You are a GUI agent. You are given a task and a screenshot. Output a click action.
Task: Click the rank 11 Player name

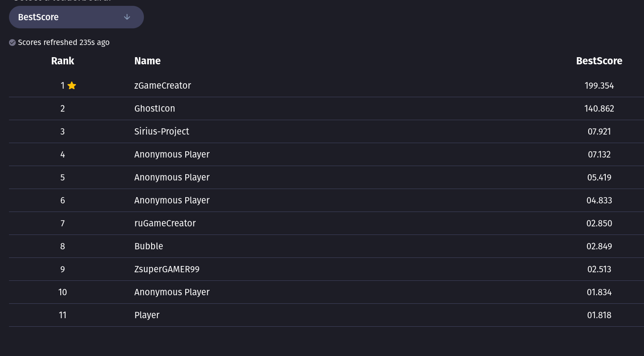(x=147, y=315)
